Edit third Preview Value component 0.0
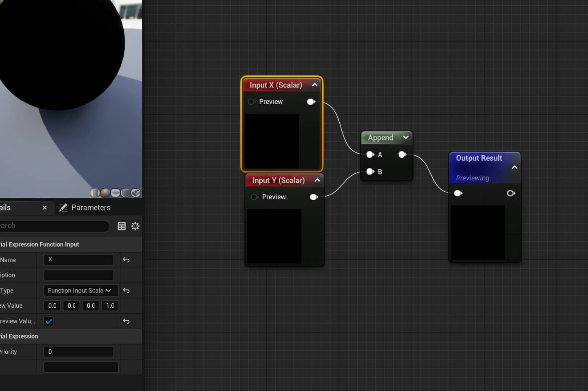 (x=91, y=306)
